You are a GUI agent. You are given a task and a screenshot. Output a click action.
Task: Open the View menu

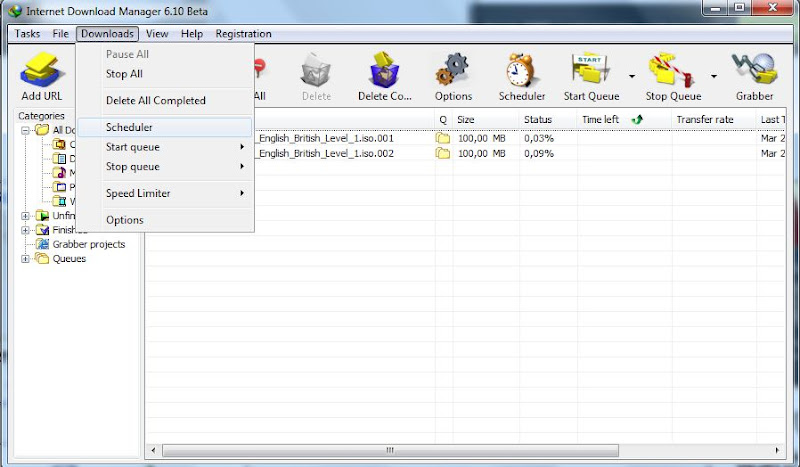(157, 34)
